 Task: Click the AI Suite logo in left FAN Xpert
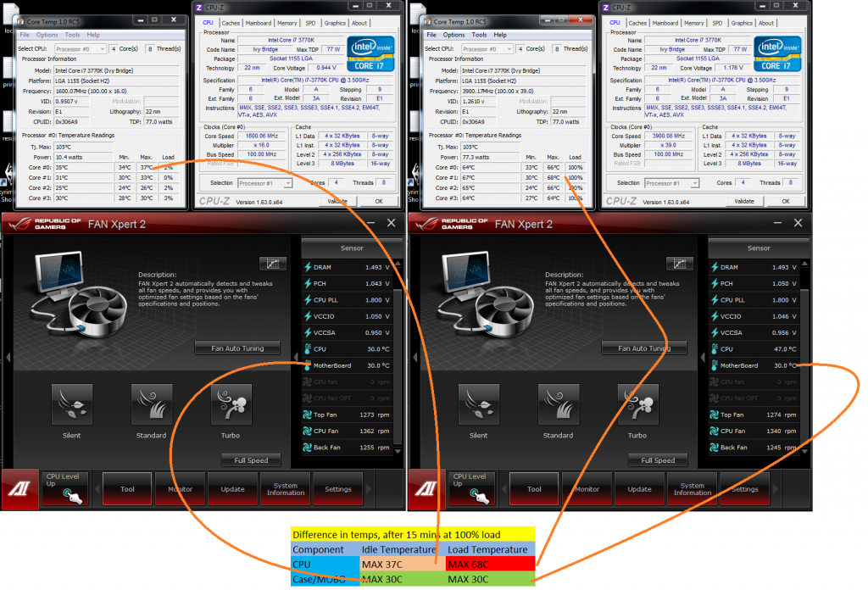coord(19,489)
